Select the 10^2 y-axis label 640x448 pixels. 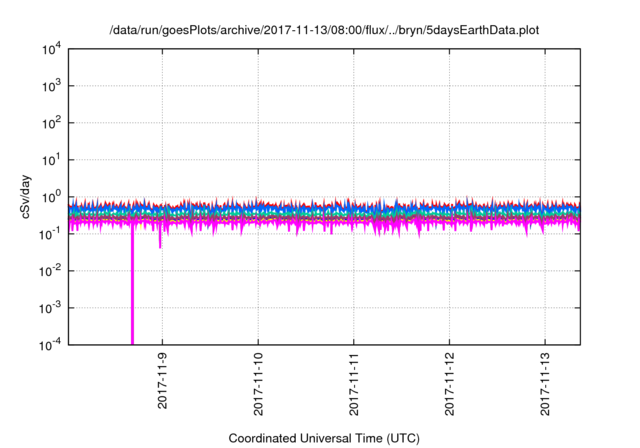[51, 123]
